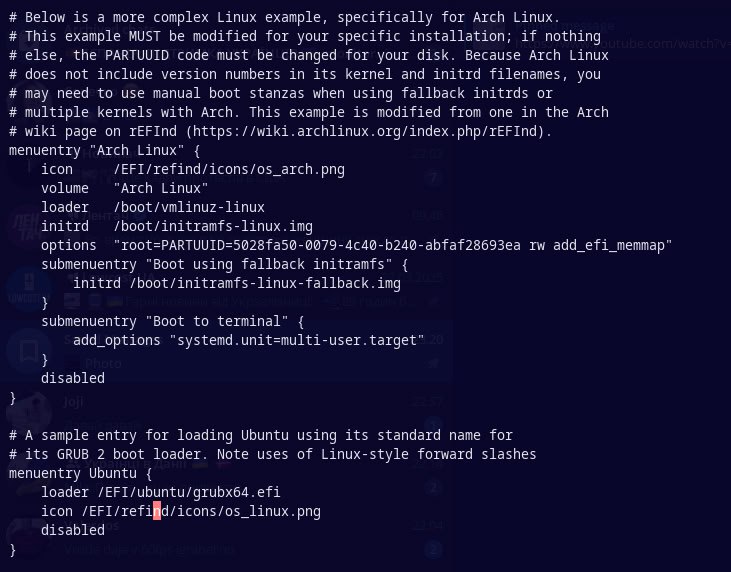The image size is (731, 572).
Task: Click the highlighted cursor block in 'refind'
Action: [157, 511]
